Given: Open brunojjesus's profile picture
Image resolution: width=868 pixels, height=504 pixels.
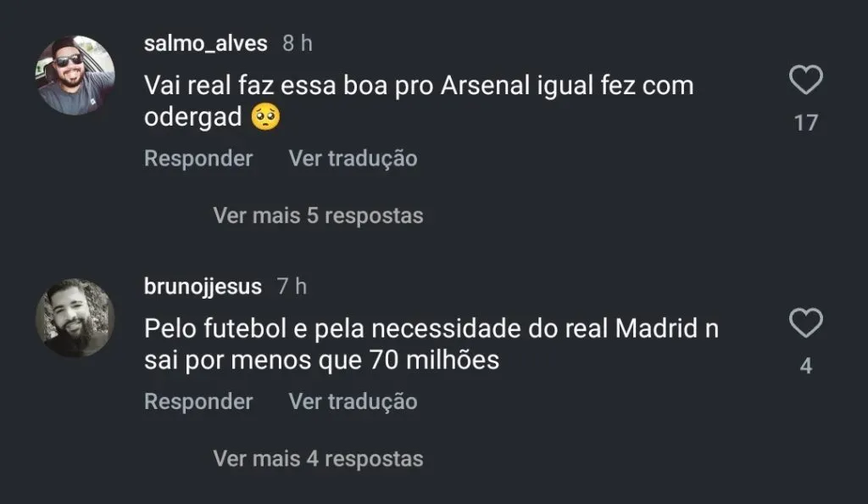Looking at the screenshot, I should tap(75, 317).
